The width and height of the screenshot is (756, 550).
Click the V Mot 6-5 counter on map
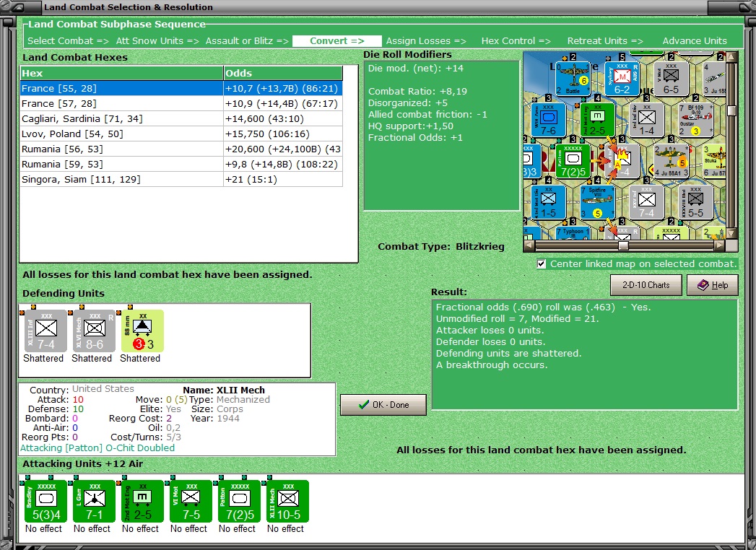671,79
